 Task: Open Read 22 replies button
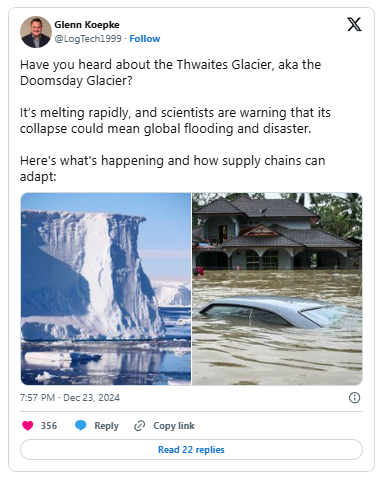coord(191,449)
